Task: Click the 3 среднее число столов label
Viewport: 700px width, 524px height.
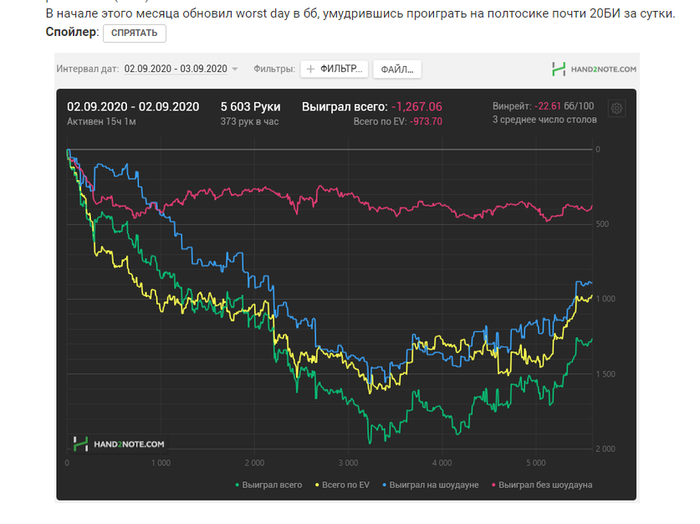Action: coord(545,120)
